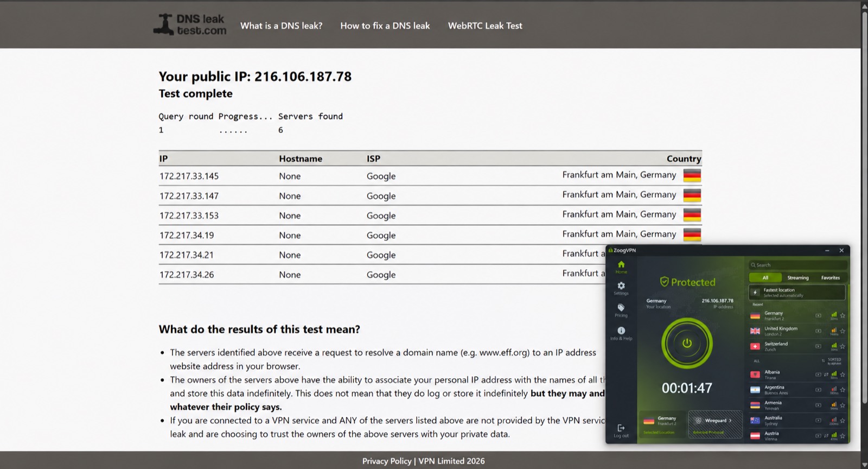Click the streaming icon on United Kingdom row

coord(819,331)
